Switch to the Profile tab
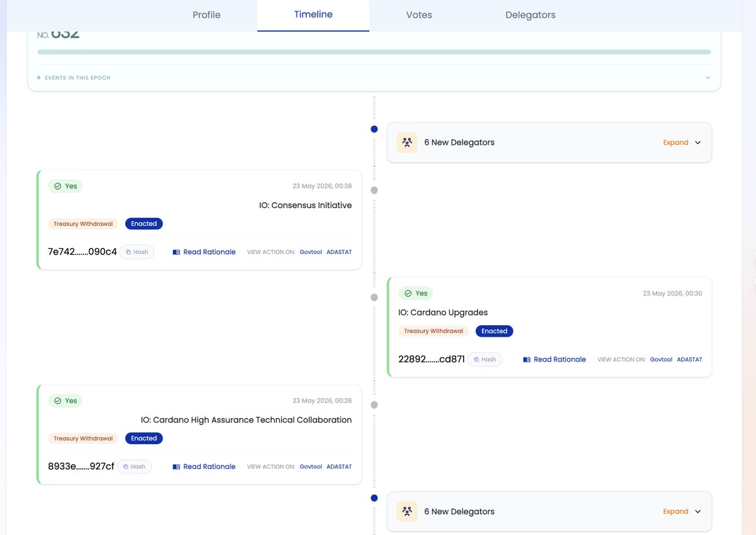 tap(207, 15)
